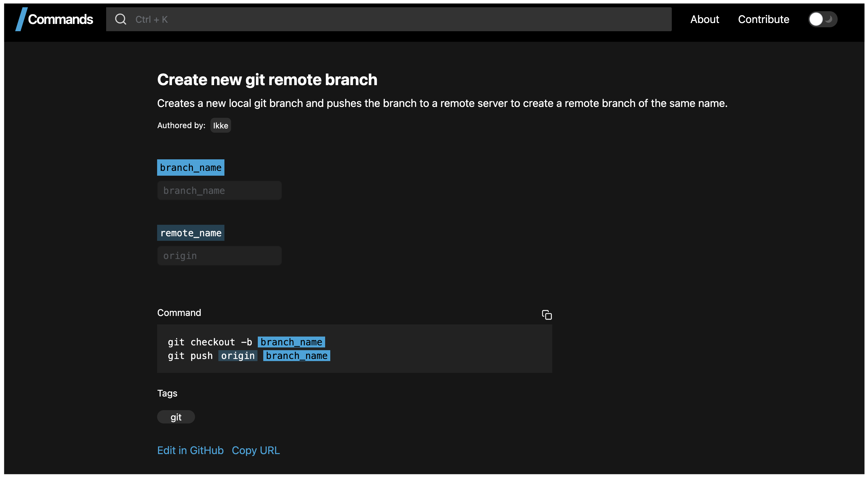Click the remote_name parameter label
Screen dimensions: 868x478
pos(191,233)
